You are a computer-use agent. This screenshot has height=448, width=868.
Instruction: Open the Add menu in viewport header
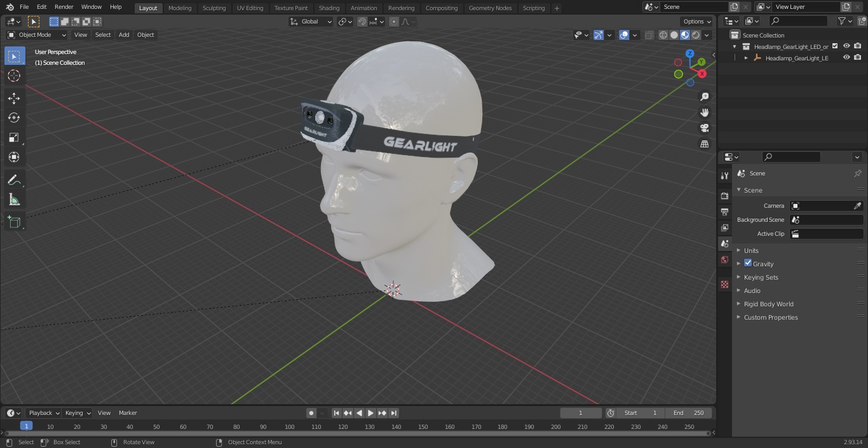click(x=124, y=35)
